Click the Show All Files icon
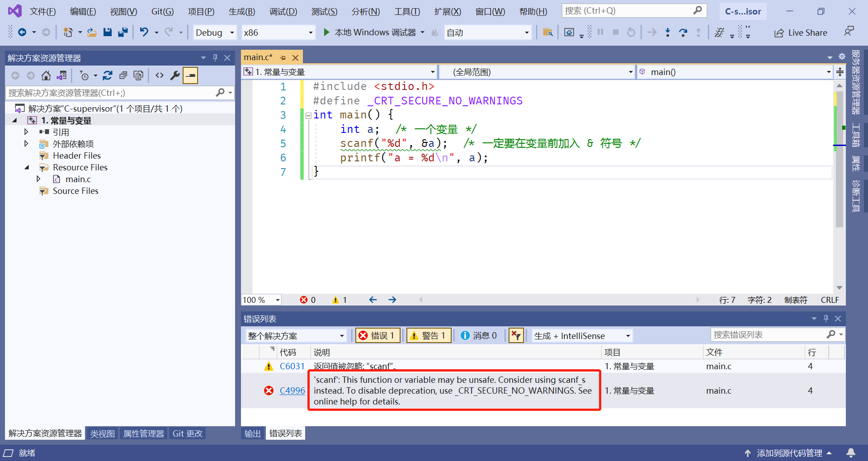868x461 pixels. pyautogui.click(x=138, y=75)
